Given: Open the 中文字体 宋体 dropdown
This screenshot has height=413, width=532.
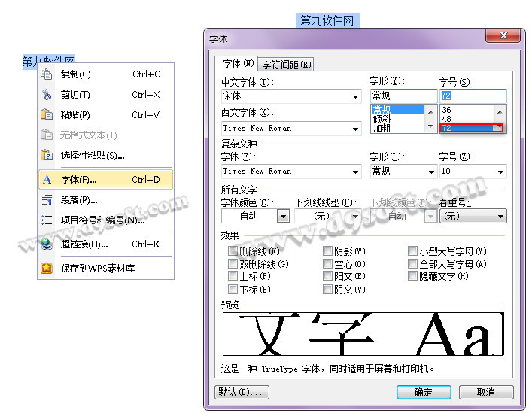Looking at the screenshot, I should pyautogui.click(x=291, y=96).
